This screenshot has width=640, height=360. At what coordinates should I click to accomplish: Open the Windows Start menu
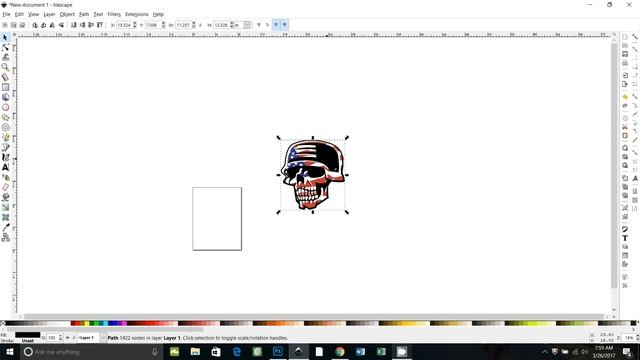(9, 352)
